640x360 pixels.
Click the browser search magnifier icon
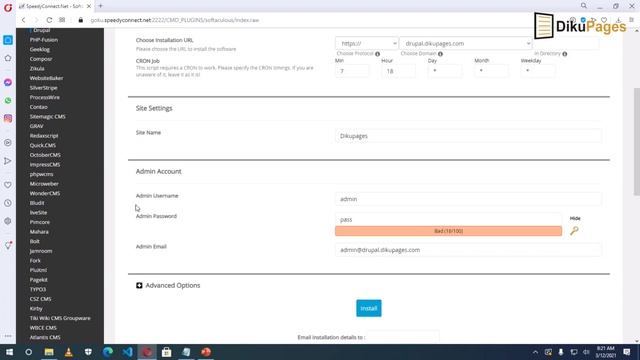584,6
